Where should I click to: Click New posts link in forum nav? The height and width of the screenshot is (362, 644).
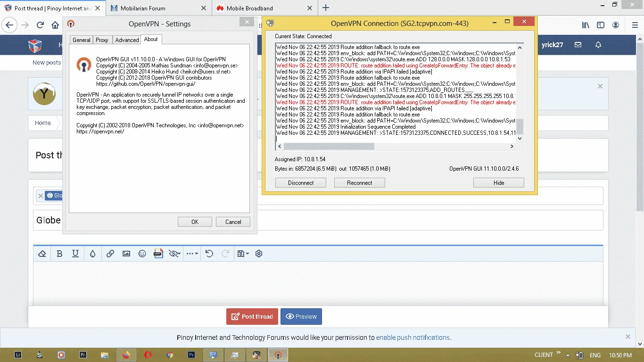47,62
